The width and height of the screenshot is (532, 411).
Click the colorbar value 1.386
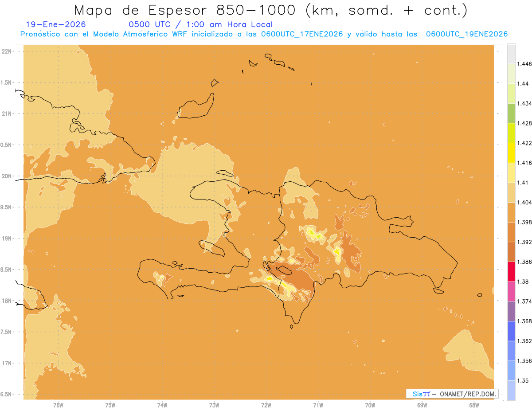pos(524,262)
